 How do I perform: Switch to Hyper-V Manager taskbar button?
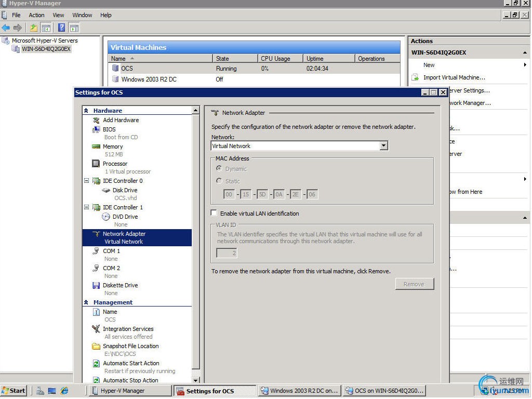[x=129, y=391]
